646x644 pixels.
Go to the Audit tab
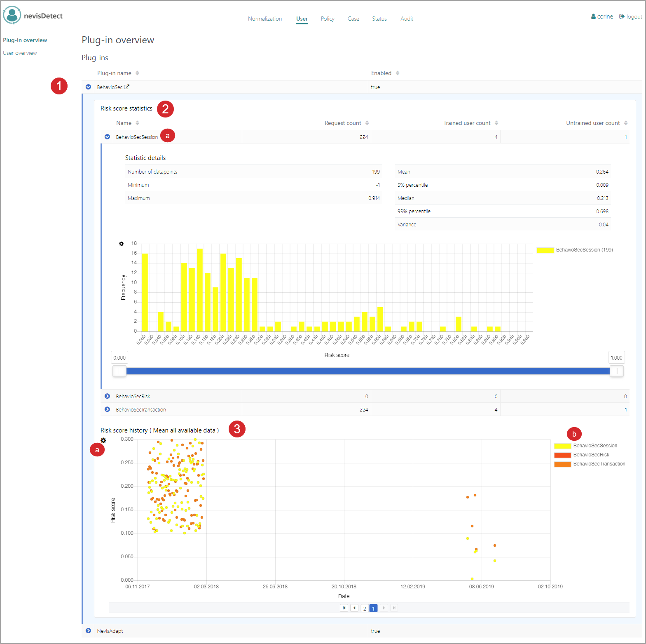[407, 19]
